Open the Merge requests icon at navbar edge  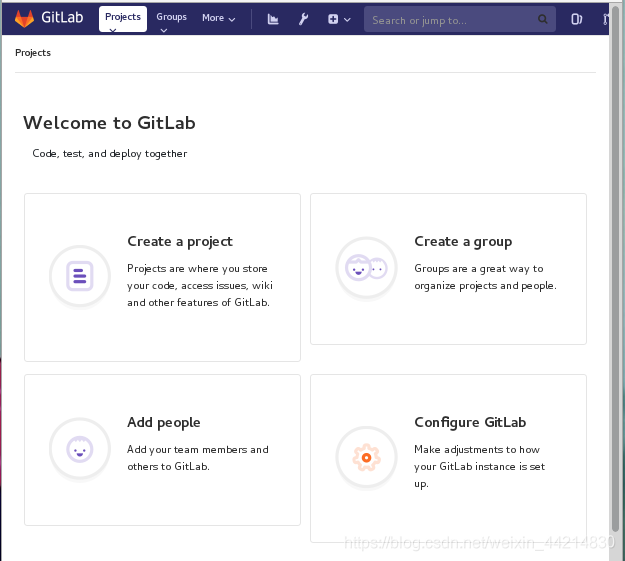(605, 19)
